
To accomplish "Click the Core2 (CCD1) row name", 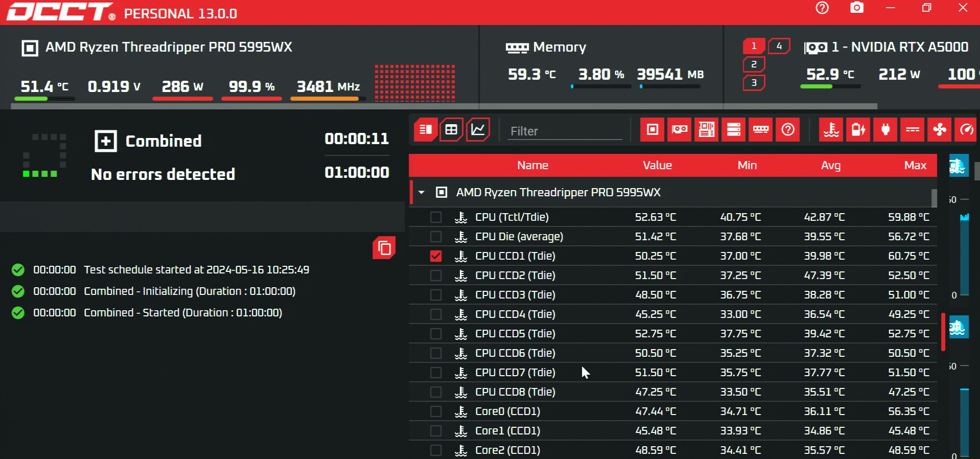I will (x=507, y=450).
